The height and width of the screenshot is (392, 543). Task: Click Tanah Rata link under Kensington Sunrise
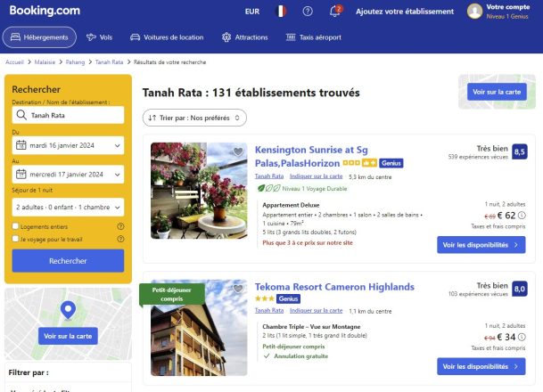click(x=269, y=176)
